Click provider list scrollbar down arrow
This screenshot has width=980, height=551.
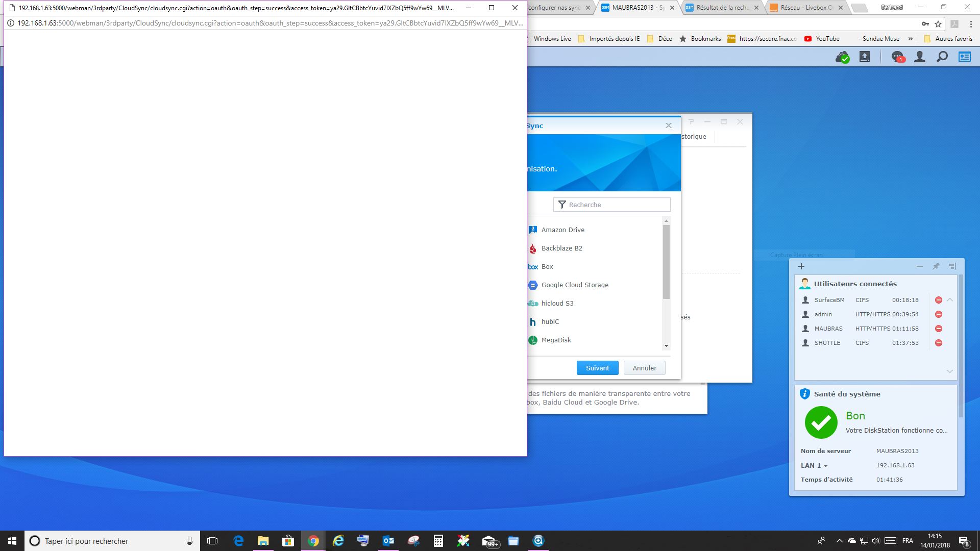pos(666,346)
